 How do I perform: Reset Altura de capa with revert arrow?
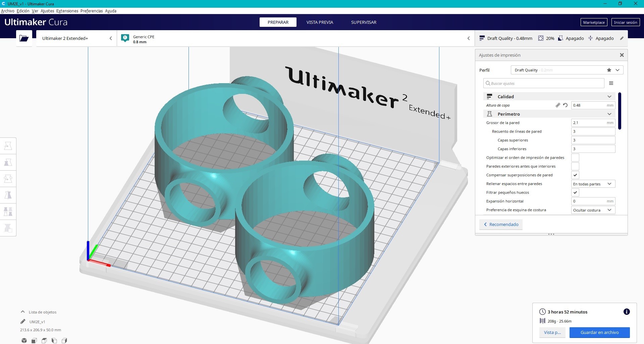[x=565, y=105]
